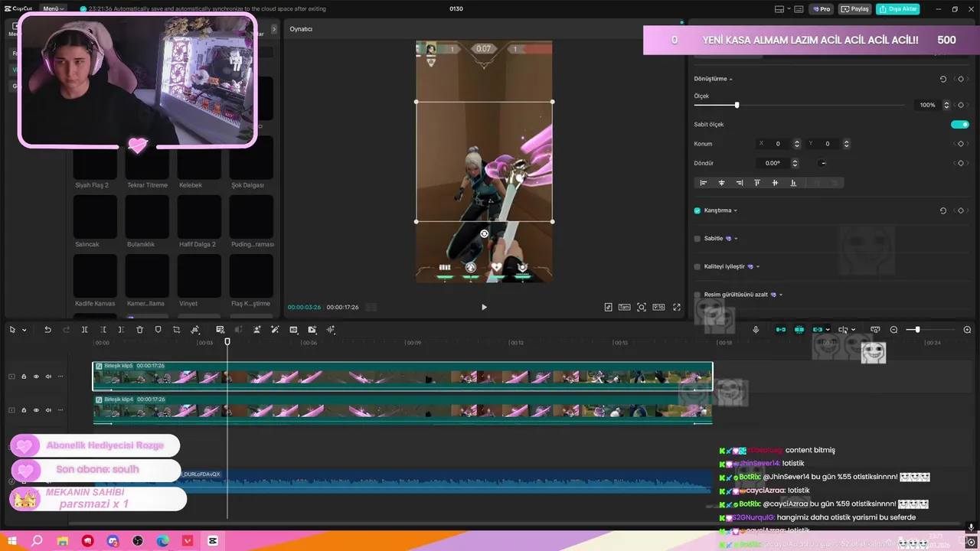This screenshot has width=980, height=551.
Task: Click the microphone record voiceover icon
Action: 756,330
